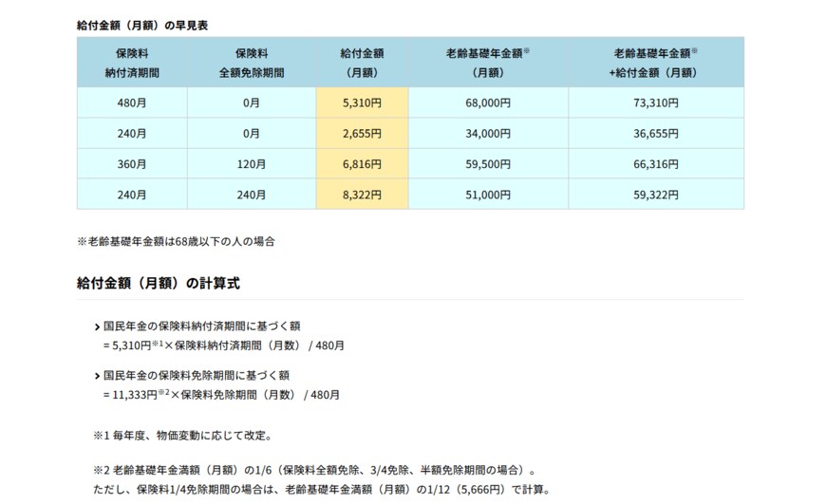Click the 480月 cell
The width and height of the screenshot is (826, 504).
[x=132, y=103]
